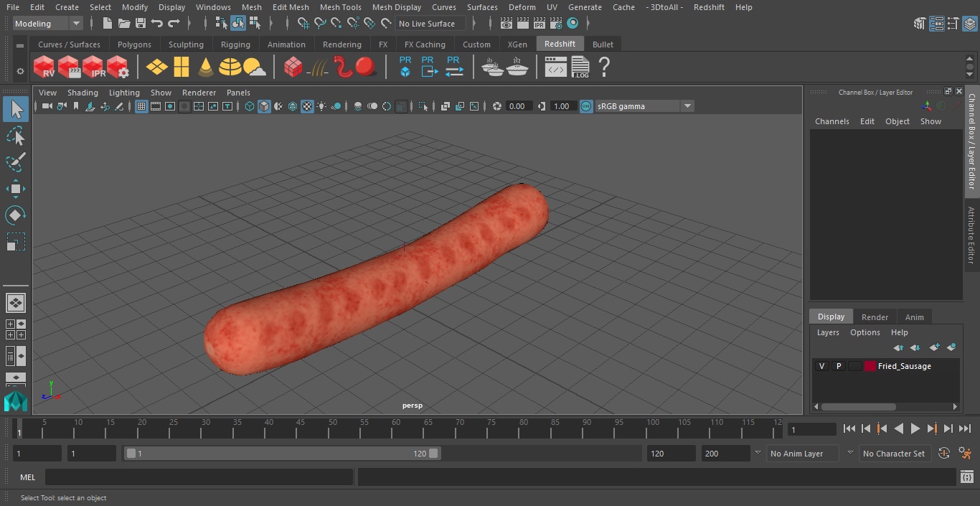Click the Channels menu in Channel Box
Image resolution: width=980 pixels, height=506 pixels.
[831, 121]
